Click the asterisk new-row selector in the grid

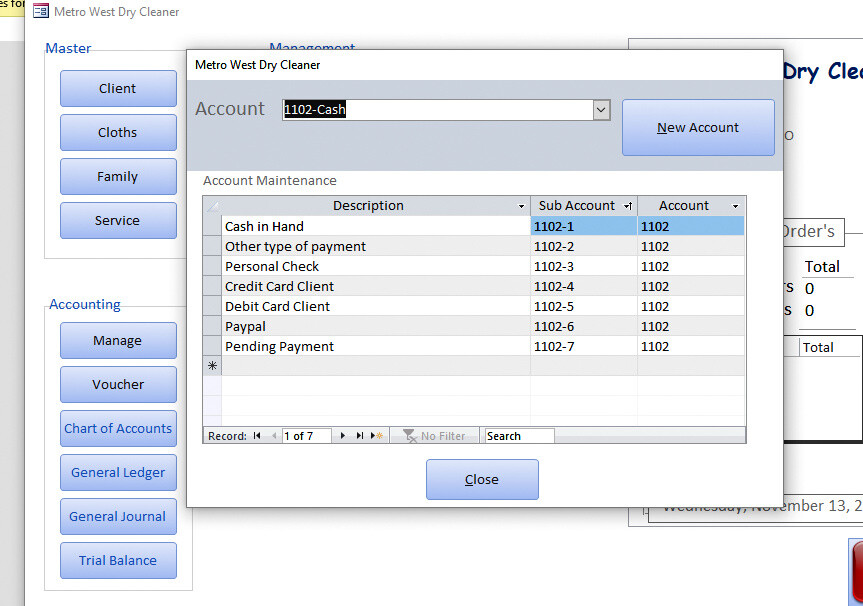[x=211, y=366]
